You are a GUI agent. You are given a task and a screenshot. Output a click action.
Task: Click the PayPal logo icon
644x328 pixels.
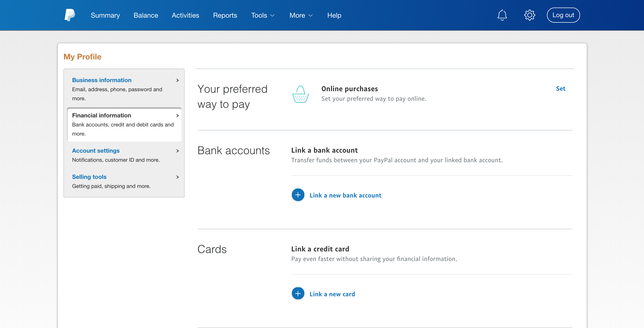tap(70, 15)
